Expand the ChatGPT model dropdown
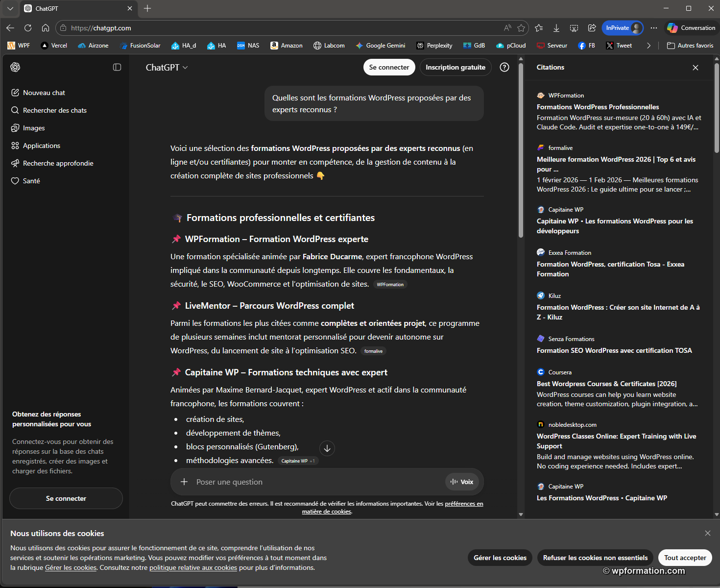Viewport: 720px width, 588px height. [167, 67]
